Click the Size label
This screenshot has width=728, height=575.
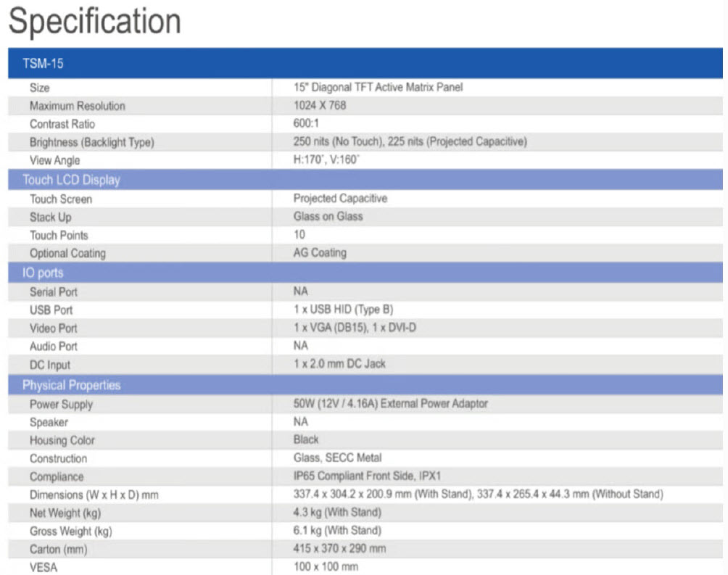pyautogui.click(x=39, y=88)
